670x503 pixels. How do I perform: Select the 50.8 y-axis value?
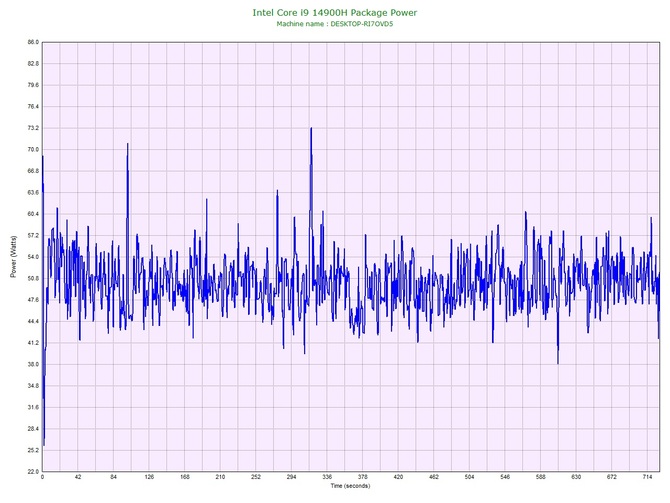pos(33,279)
